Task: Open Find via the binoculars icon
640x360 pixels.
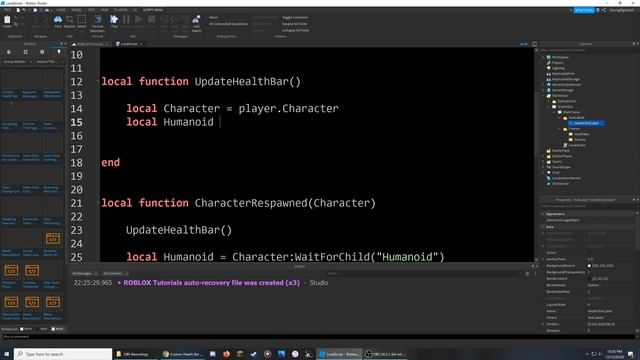Action: point(58,21)
